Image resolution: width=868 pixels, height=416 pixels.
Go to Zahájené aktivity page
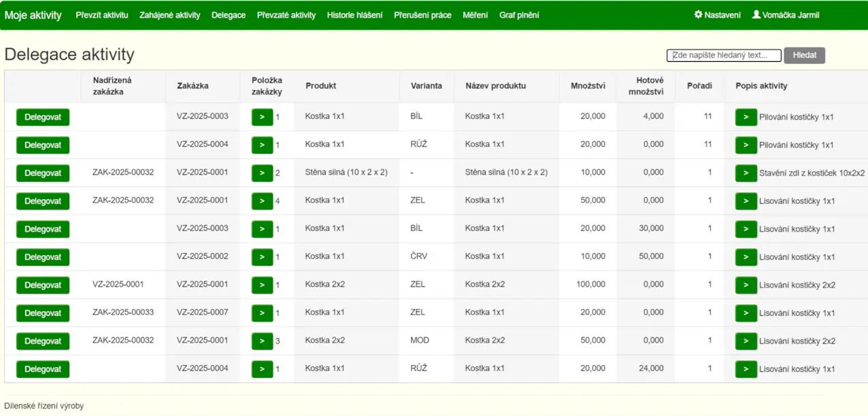click(x=169, y=15)
